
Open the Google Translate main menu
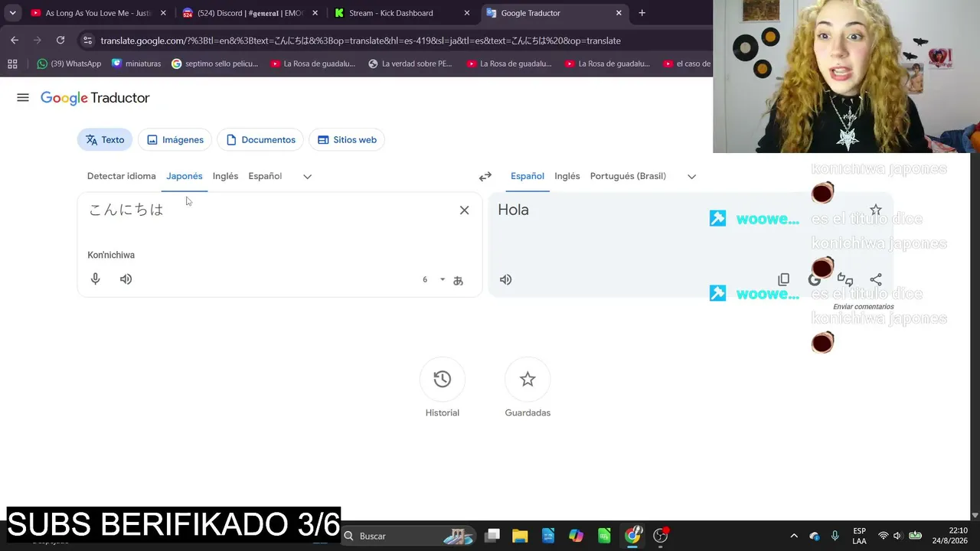(23, 98)
